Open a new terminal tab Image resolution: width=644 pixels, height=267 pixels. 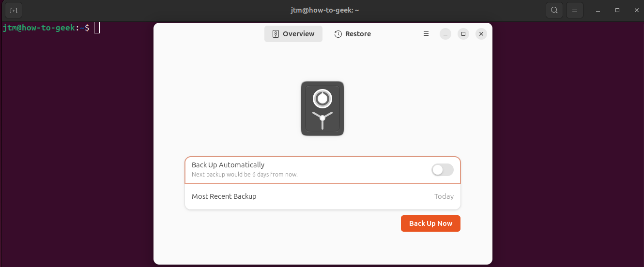[x=14, y=10]
